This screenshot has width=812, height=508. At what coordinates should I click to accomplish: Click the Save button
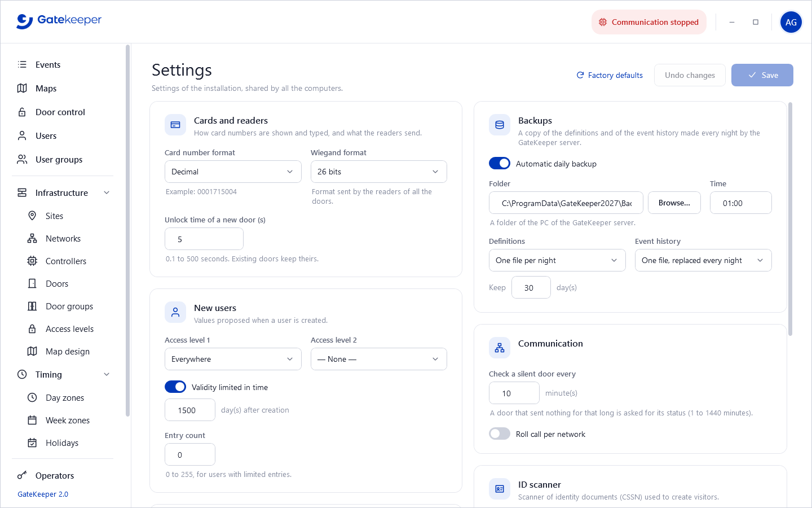tap(762, 75)
